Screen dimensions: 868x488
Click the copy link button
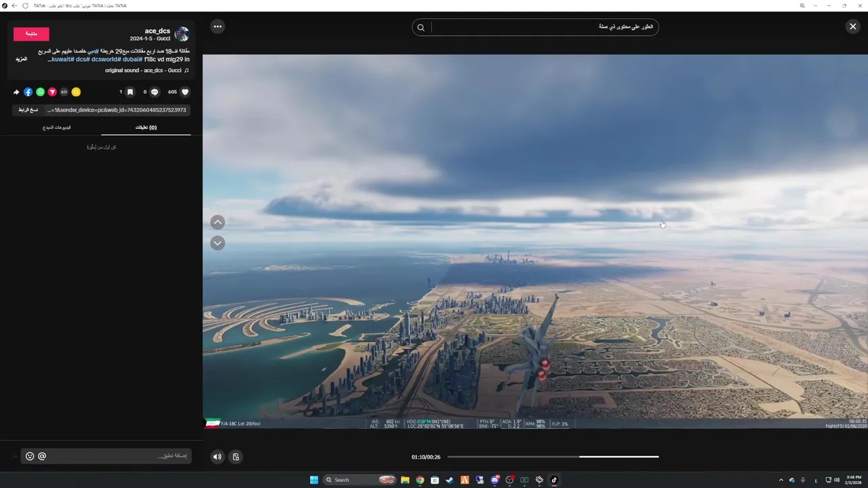(x=28, y=110)
